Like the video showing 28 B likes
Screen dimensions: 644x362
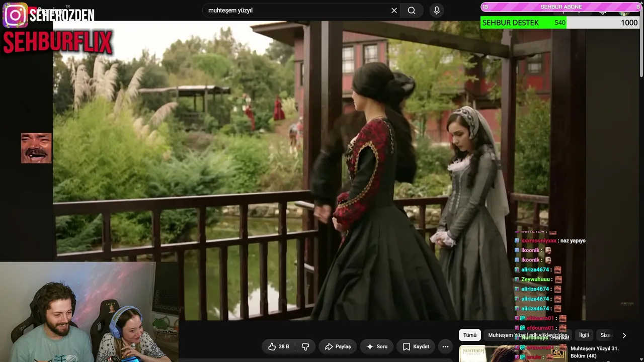tap(279, 346)
